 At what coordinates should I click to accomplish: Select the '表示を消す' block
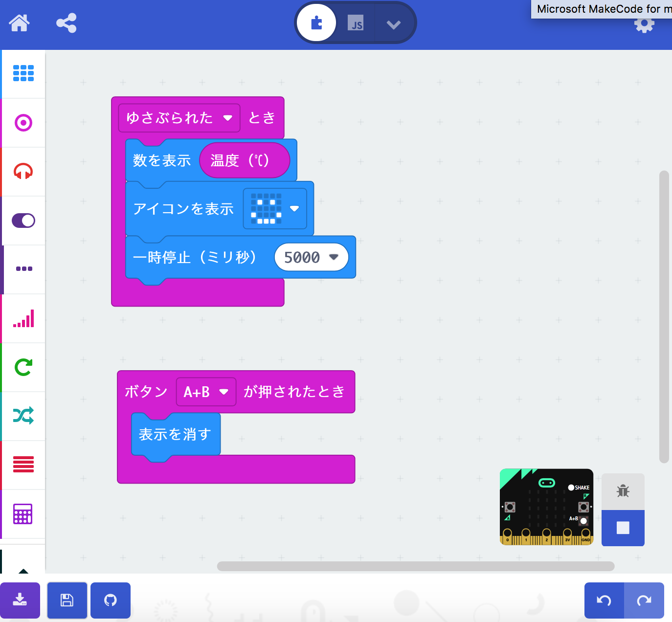point(175,434)
